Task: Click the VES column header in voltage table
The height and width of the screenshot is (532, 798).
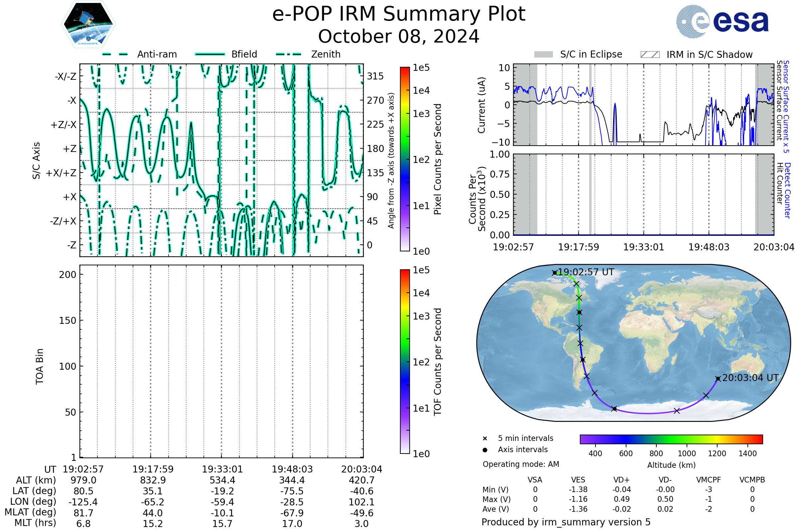Action: [x=578, y=480]
